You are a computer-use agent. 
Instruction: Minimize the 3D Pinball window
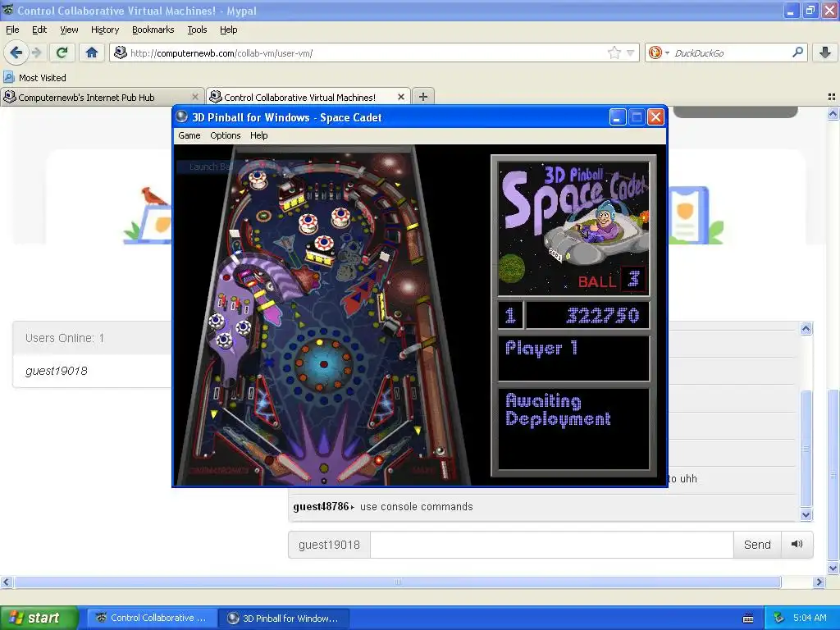click(618, 117)
